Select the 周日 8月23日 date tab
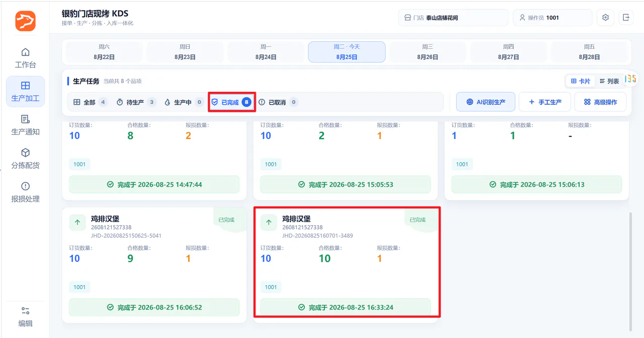644x338 pixels. (185, 52)
